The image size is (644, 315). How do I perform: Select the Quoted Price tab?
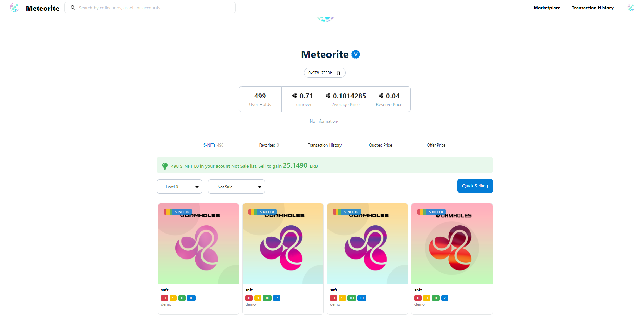pos(380,145)
